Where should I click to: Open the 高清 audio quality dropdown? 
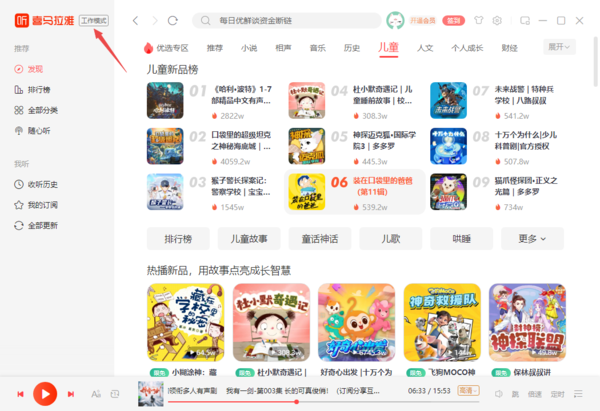pyautogui.click(x=469, y=391)
